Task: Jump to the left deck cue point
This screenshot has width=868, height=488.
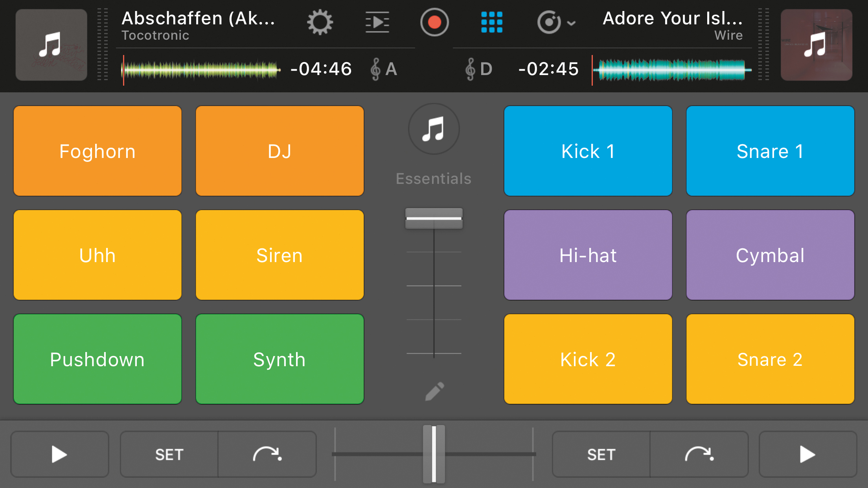Action: click(267, 454)
